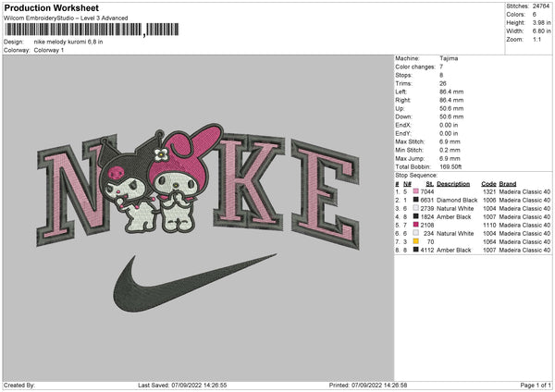Select the magenta swatch beside 2108

416,225
